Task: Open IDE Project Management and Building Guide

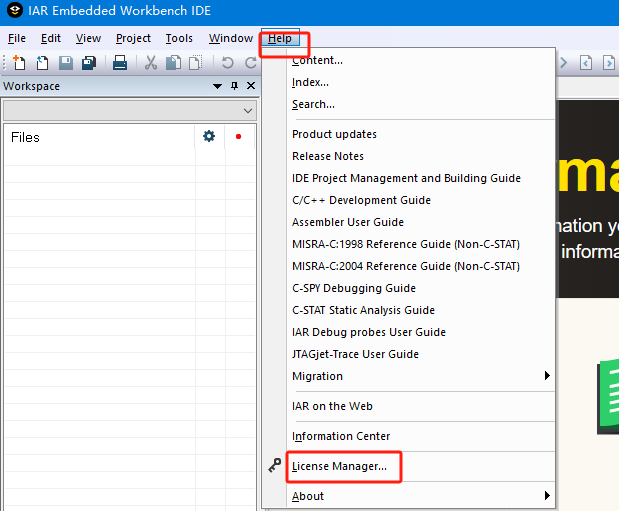Action: click(x=409, y=178)
